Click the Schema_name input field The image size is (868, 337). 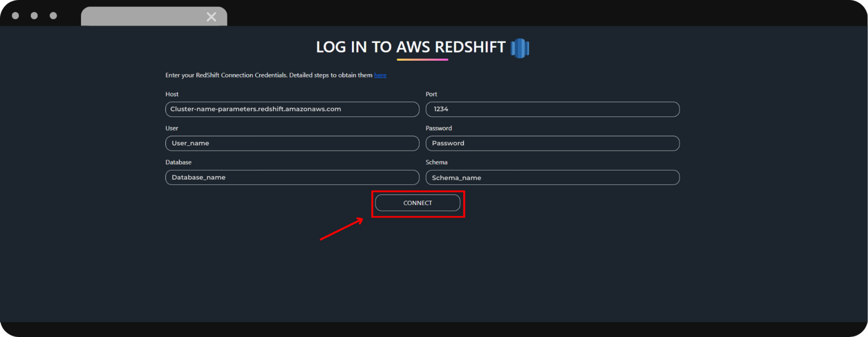pos(552,178)
